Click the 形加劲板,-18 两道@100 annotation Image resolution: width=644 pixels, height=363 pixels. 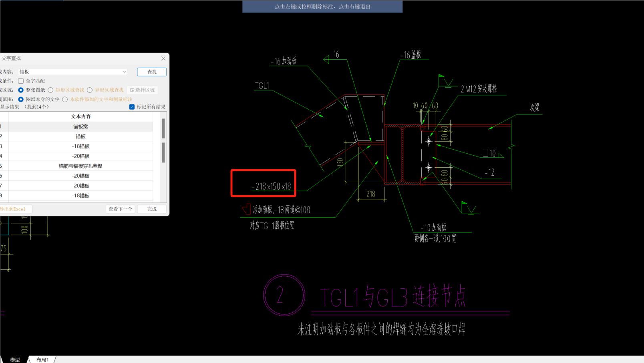coord(281,210)
